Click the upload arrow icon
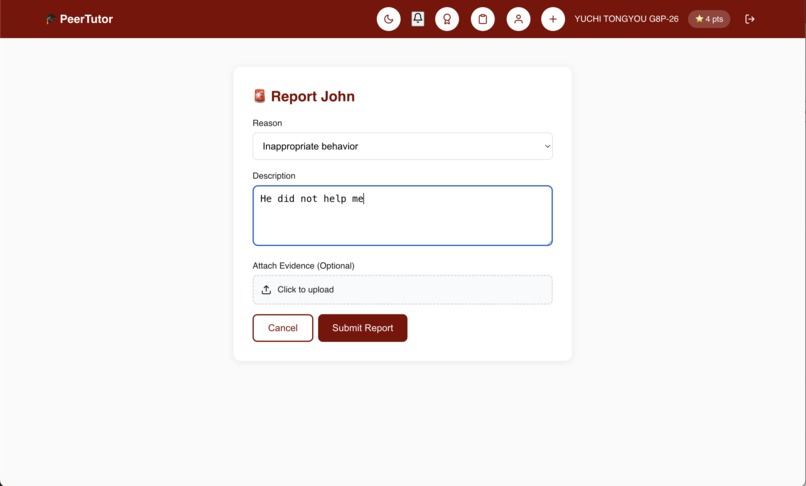The width and height of the screenshot is (806, 486). point(266,290)
